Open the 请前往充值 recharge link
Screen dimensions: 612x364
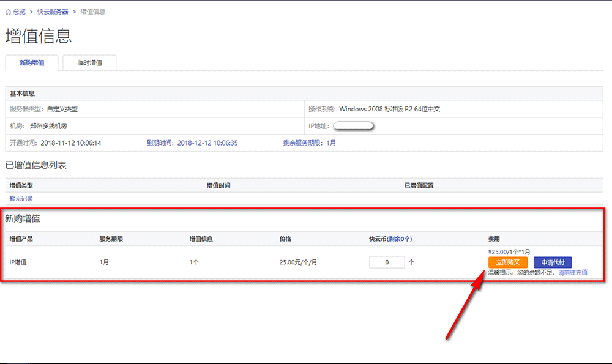coord(572,272)
